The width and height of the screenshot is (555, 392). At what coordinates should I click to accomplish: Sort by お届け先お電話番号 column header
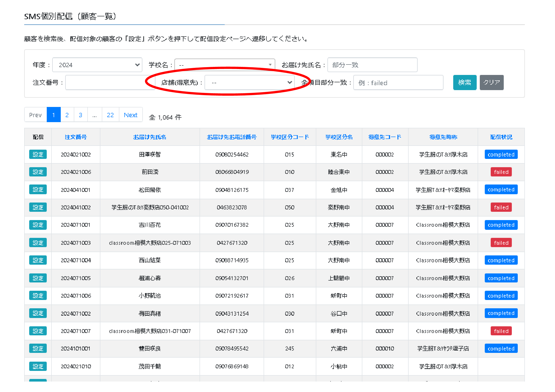231,137
